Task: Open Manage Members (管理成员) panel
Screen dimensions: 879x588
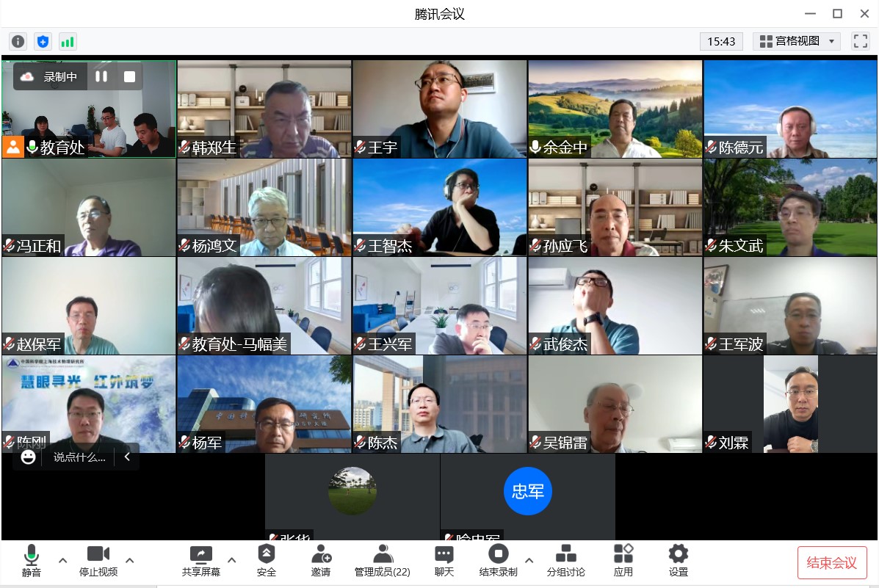Action: point(383,561)
